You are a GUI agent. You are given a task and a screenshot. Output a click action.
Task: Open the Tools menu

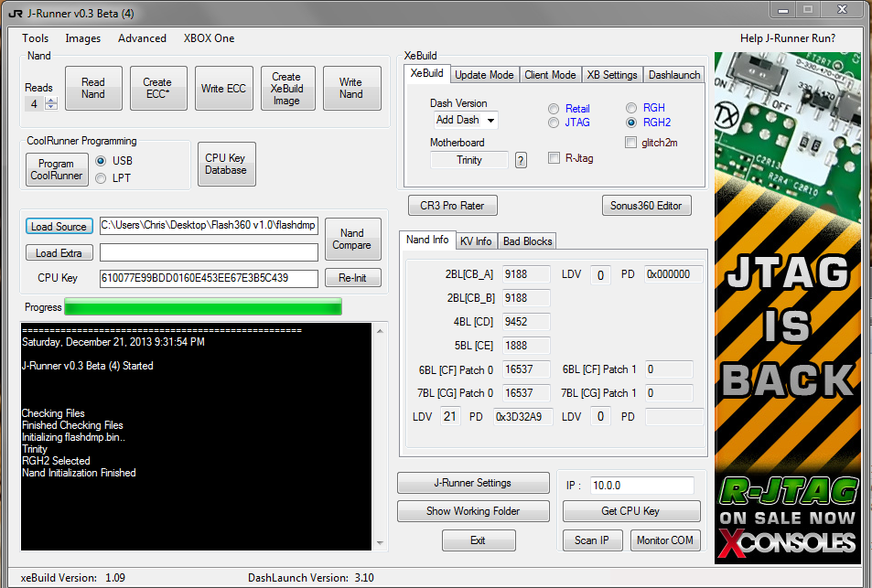[x=35, y=38]
